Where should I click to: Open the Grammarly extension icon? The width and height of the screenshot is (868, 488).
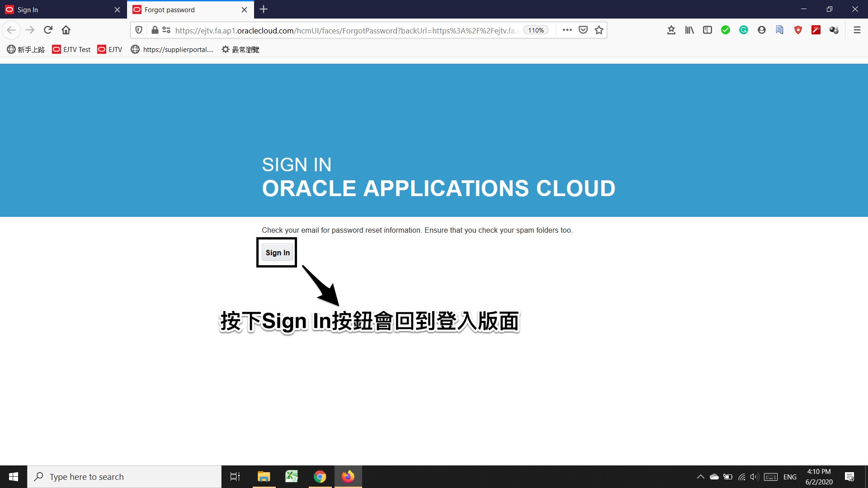pyautogui.click(x=744, y=30)
